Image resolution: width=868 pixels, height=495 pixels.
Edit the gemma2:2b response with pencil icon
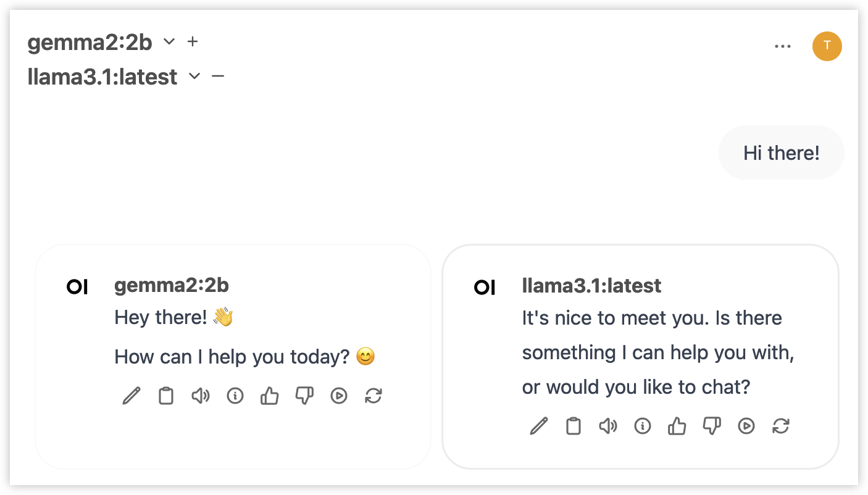coord(131,396)
